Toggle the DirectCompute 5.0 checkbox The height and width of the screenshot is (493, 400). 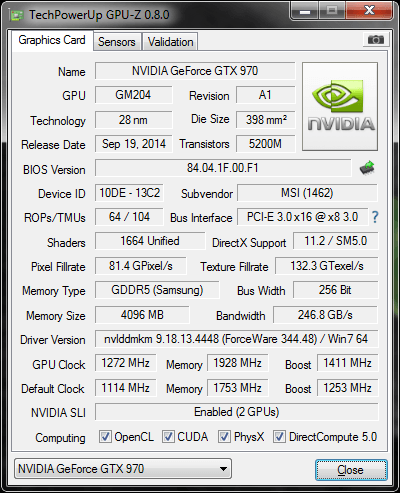[x=279, y=436]
